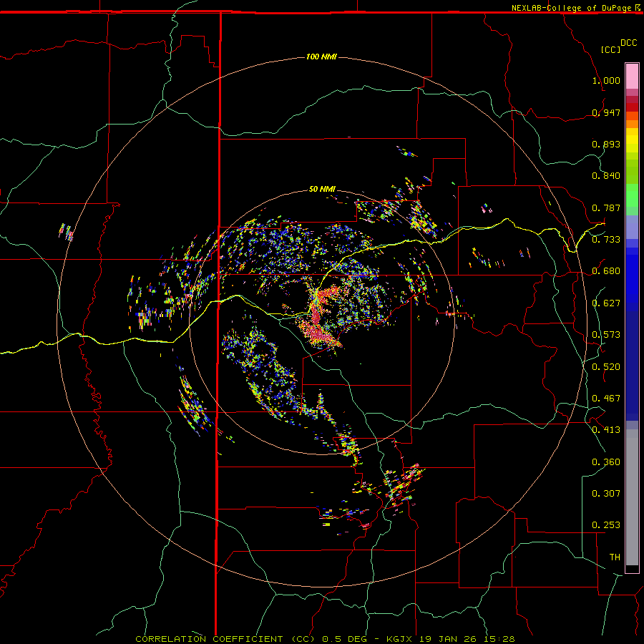Click the TH threshold label on legend
This screenshot has height=644, width=644.
tap(615, 557)
